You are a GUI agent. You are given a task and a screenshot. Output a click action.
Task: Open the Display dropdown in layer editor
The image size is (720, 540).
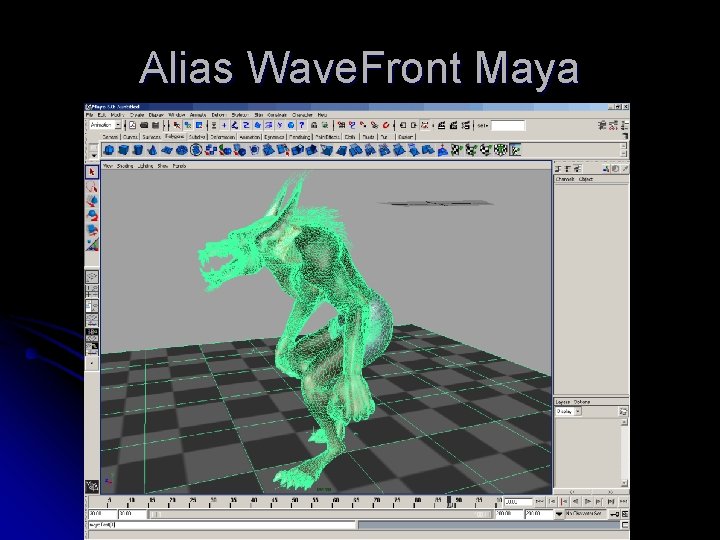click(568, 411)
